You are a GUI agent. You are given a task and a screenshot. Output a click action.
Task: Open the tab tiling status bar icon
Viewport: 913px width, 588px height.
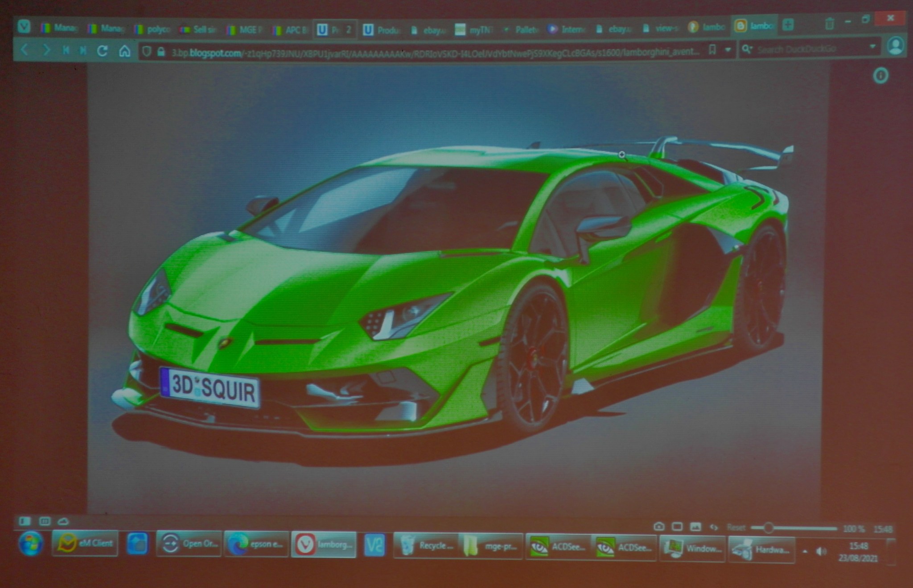(45, 521)
